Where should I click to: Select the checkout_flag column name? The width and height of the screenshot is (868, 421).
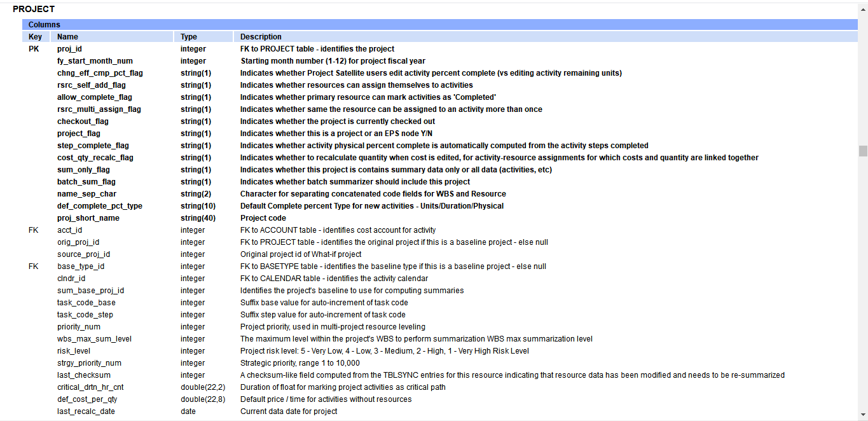pyautogui.click(x=83, y=121)
